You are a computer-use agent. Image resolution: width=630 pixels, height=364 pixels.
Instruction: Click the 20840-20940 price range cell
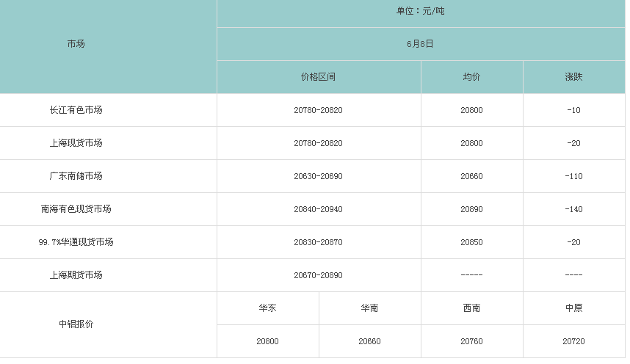coord(318,209)
